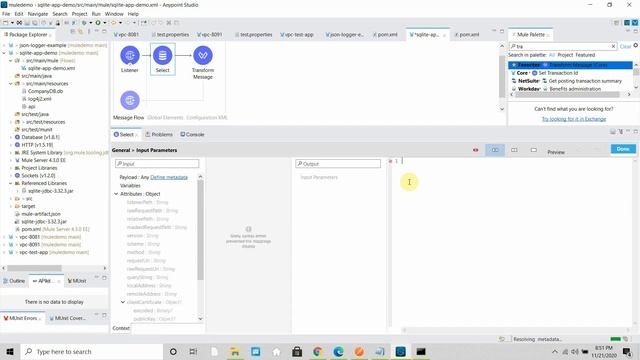Open the Project menu

coord(80,14)
